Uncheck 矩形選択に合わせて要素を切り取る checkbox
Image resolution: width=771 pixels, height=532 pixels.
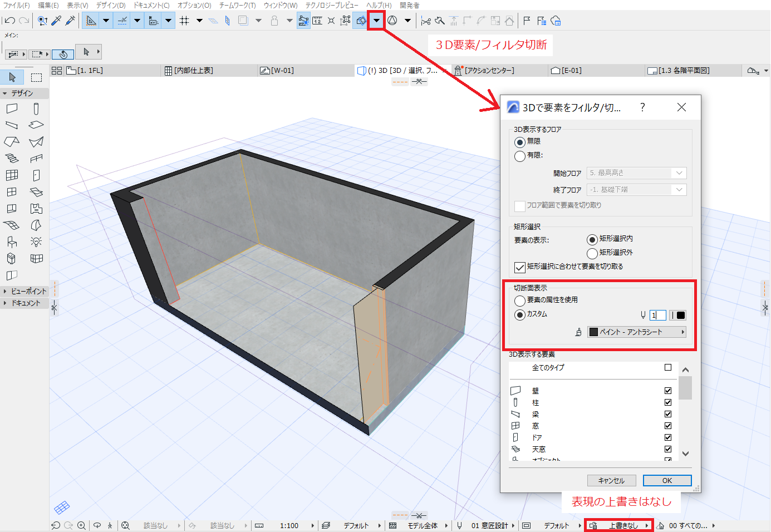pyautogui.click(x=520, y=267)
